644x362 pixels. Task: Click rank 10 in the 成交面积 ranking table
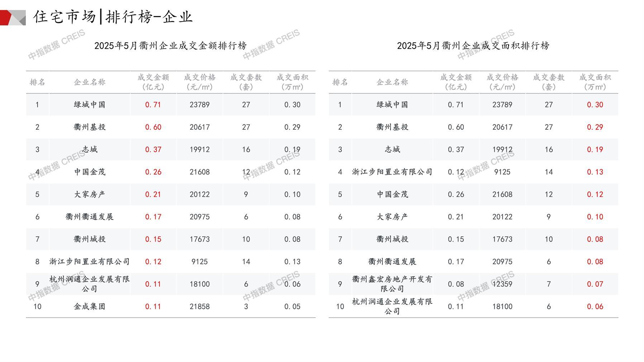340,306
